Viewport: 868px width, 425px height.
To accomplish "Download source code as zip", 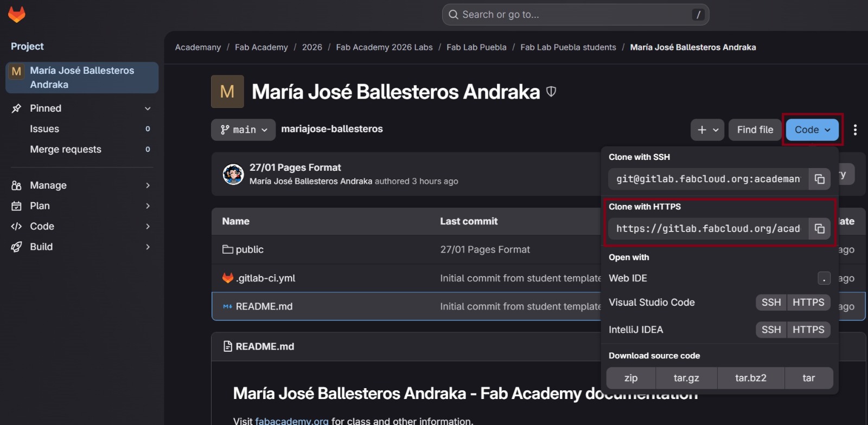I will [x=630, y=378].
